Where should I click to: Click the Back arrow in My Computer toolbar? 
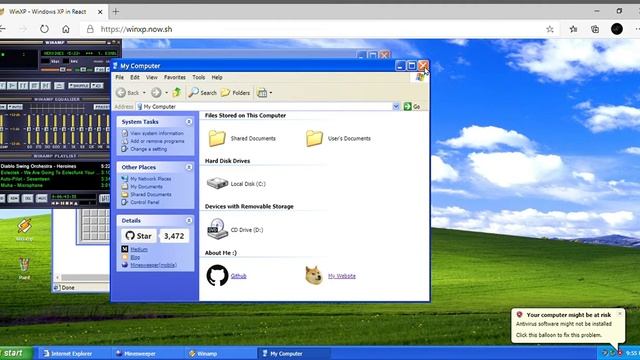(x=121, y=93)
